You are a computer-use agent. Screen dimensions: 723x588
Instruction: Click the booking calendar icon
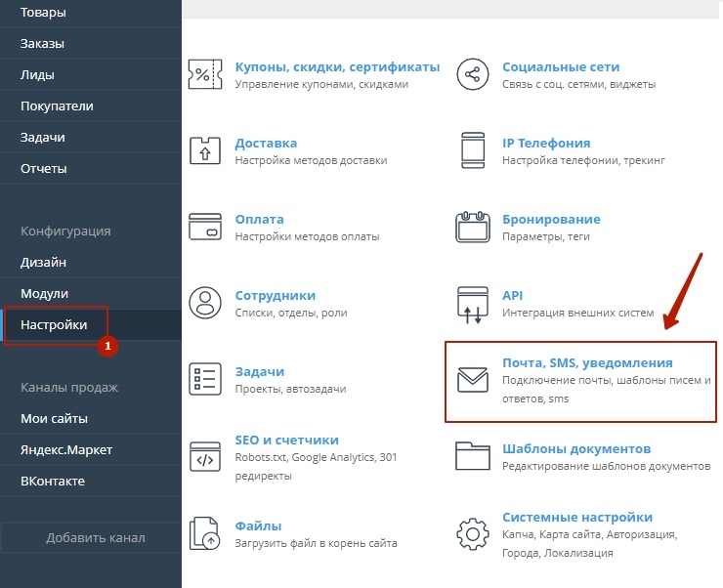pos(474,227)
